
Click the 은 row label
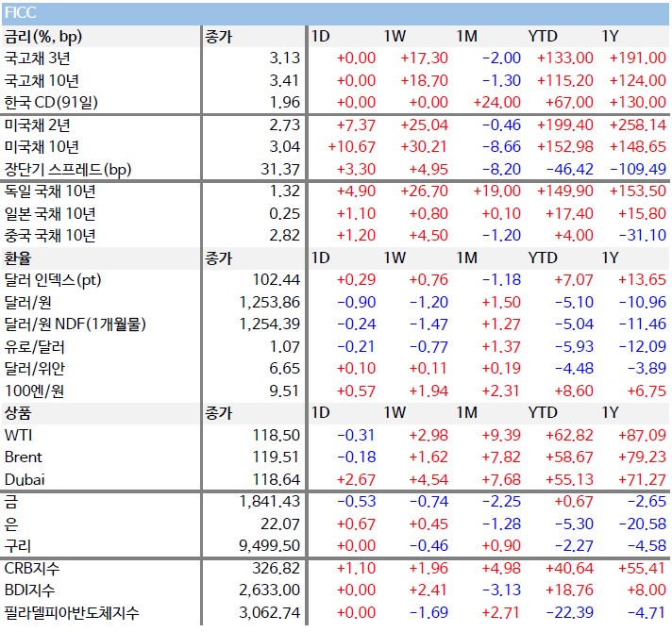(x=11, y=524)
